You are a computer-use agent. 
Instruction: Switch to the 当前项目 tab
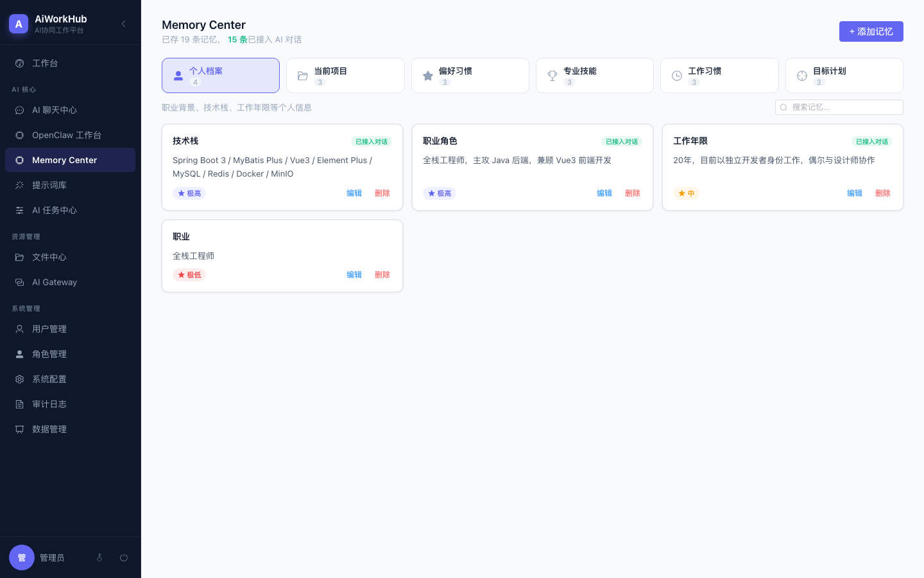click(345, 76)
